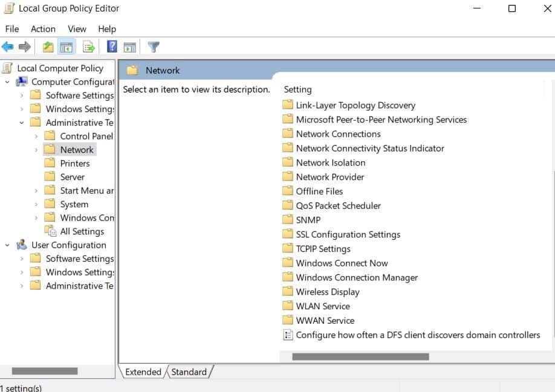Open the Action menu

coord(43,28)
